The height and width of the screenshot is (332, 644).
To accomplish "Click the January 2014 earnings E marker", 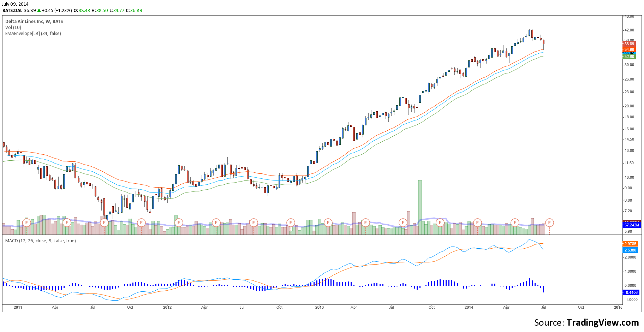I will tap(477, 223).
